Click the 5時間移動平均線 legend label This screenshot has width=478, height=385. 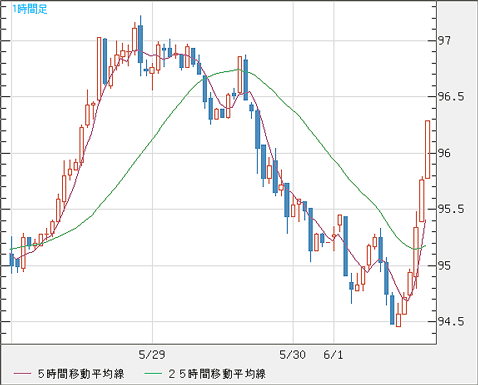(x=81, y=374)
